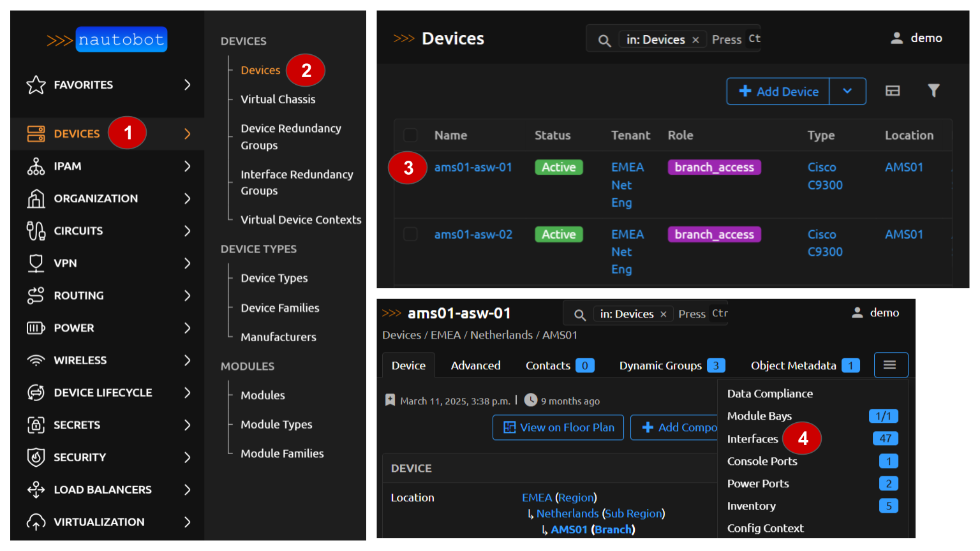Click the Add Device button

778,91
